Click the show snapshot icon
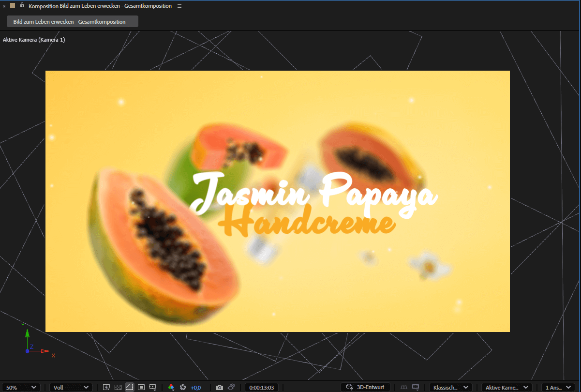Image resolution: width=581 pixels, height=392 pixels. click(x=231, y=387)
